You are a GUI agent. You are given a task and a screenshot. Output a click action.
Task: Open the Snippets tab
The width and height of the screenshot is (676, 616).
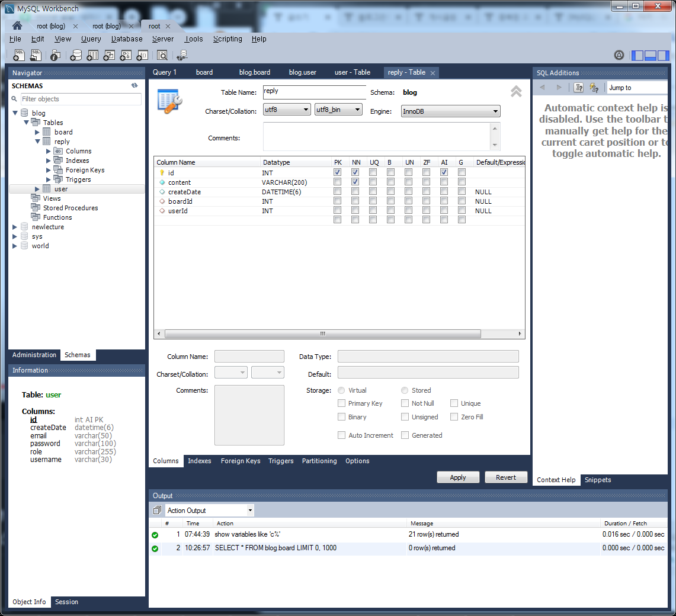pyautogui.click(x=598, y=480)
